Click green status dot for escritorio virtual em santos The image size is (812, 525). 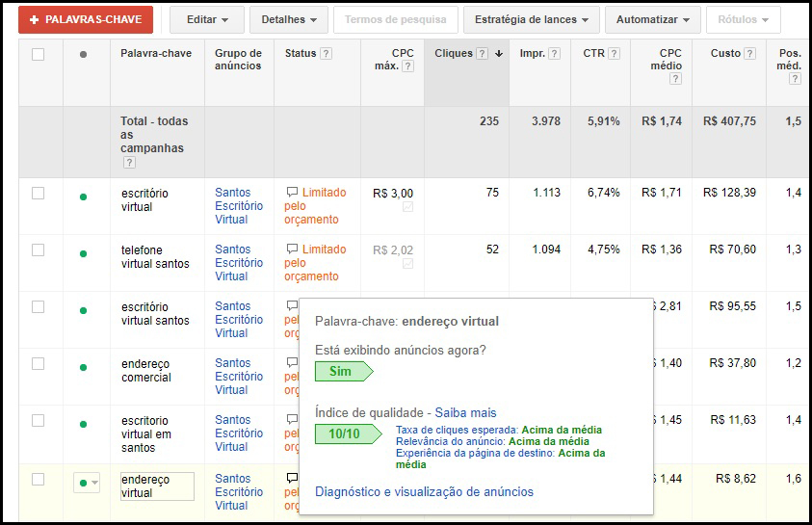84,424
